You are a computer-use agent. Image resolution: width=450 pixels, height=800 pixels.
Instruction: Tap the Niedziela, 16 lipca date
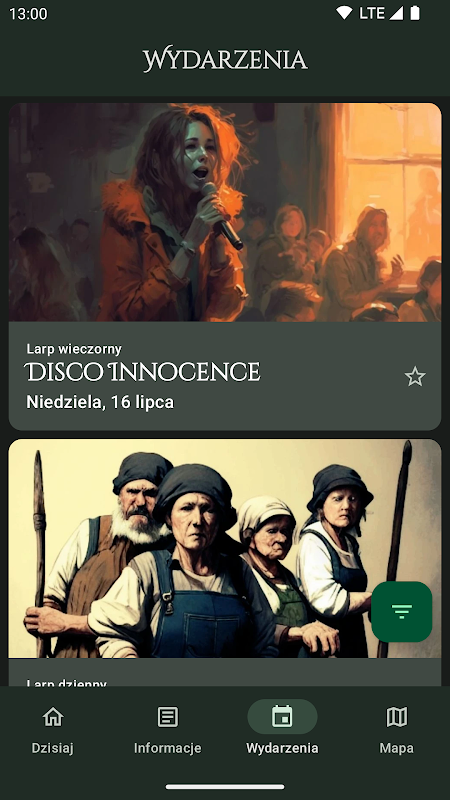click(100, 402)
